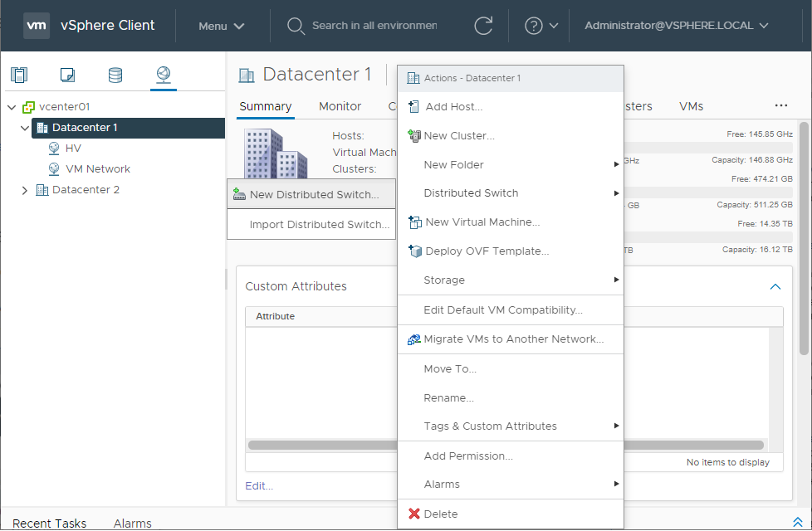Click the HV network icon in tree
The height and width of the screenshot is (531, 812).
54,149
